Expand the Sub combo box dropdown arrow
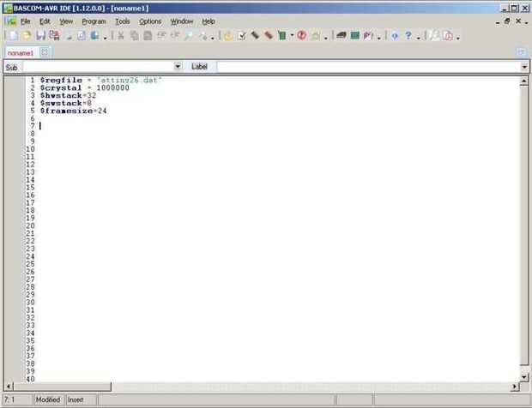The image size is (532, 408). 178,66
